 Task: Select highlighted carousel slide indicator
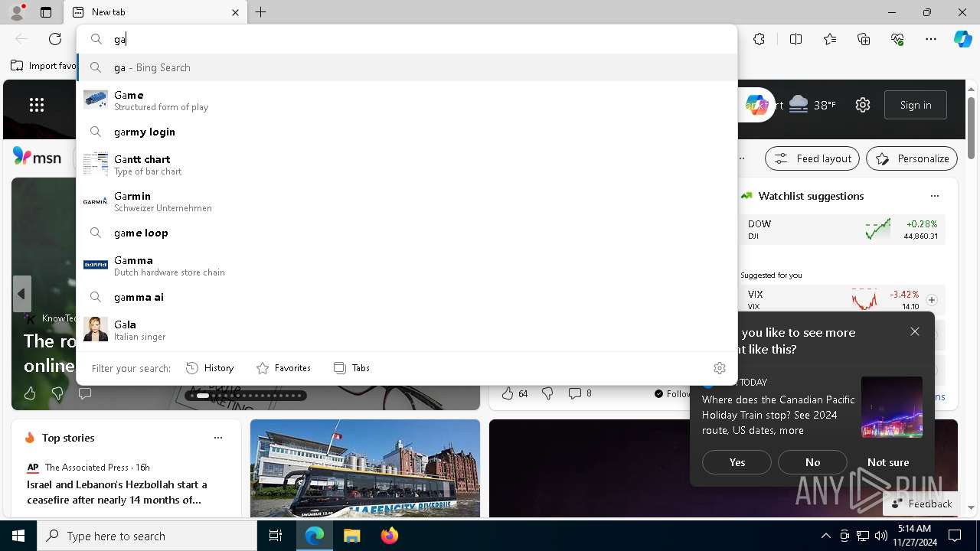point(203,396)
